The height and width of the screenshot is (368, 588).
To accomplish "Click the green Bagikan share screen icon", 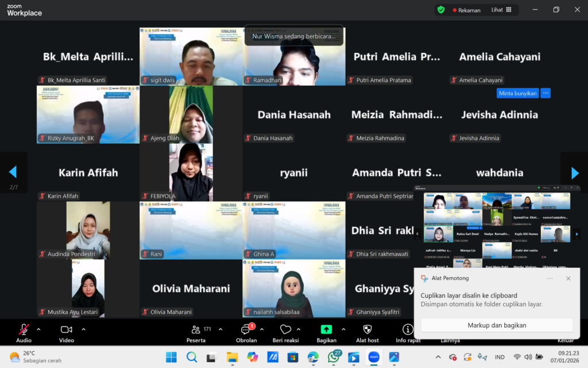I will point(326,330).
